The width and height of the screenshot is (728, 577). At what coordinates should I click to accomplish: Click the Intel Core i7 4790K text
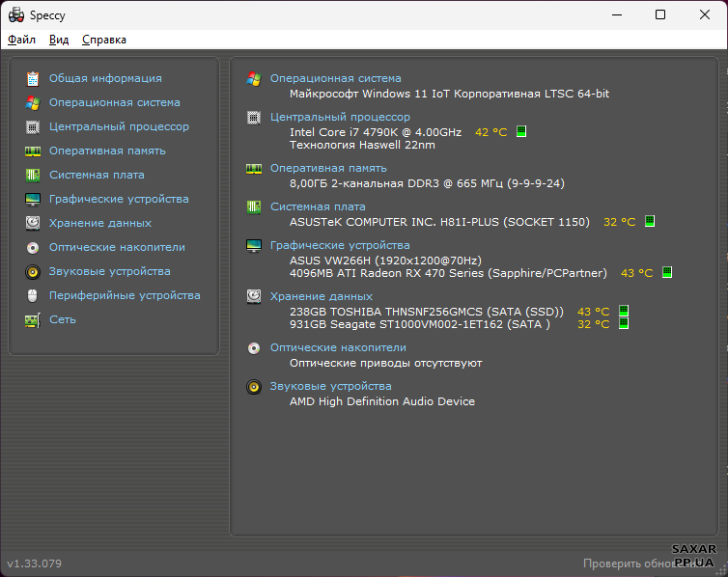[376, 132]
